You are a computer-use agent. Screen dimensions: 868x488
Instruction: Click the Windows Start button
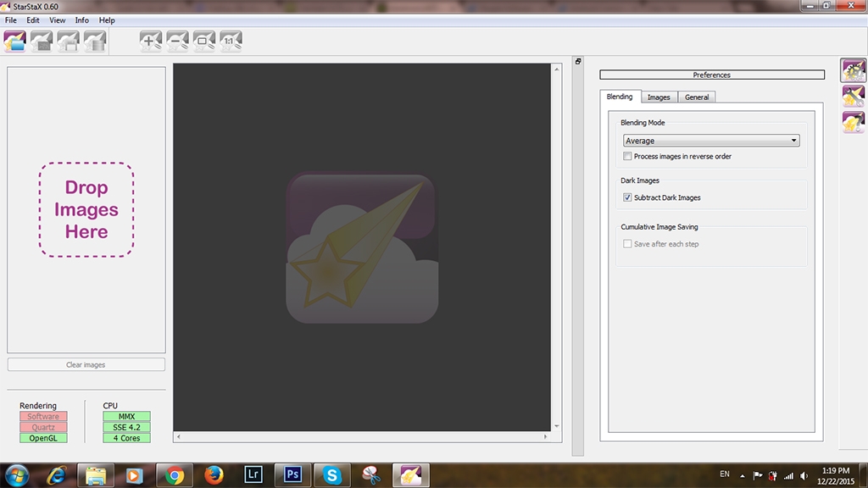point(17,475)
